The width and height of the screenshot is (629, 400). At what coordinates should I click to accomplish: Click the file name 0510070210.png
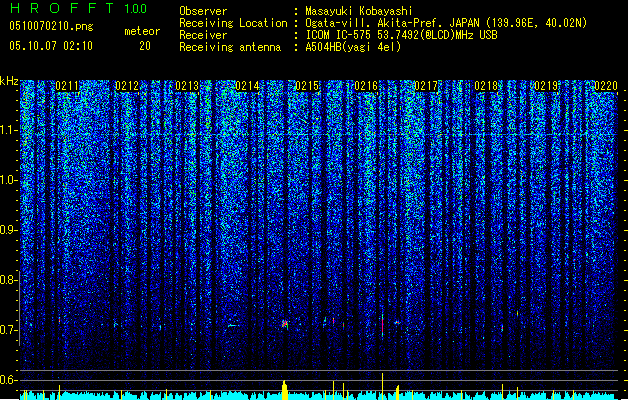click(51, 26)
